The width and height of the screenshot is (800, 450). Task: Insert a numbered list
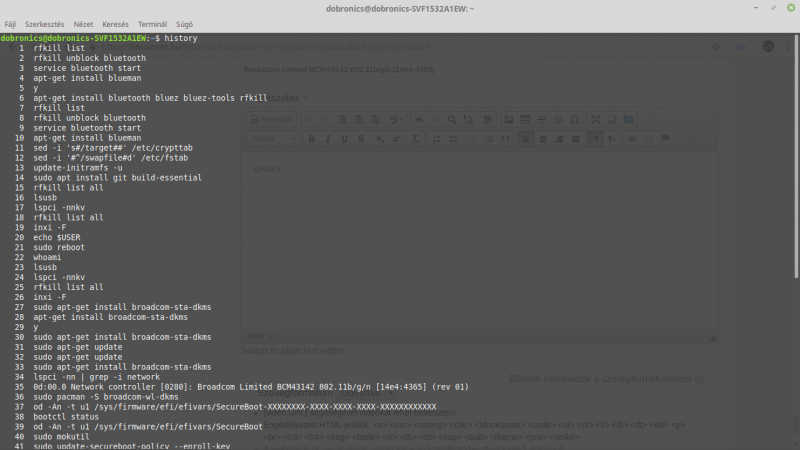point(437,139)
